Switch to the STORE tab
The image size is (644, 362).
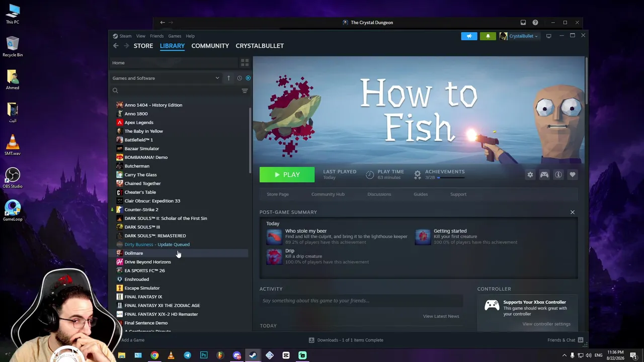click(143, 46)
